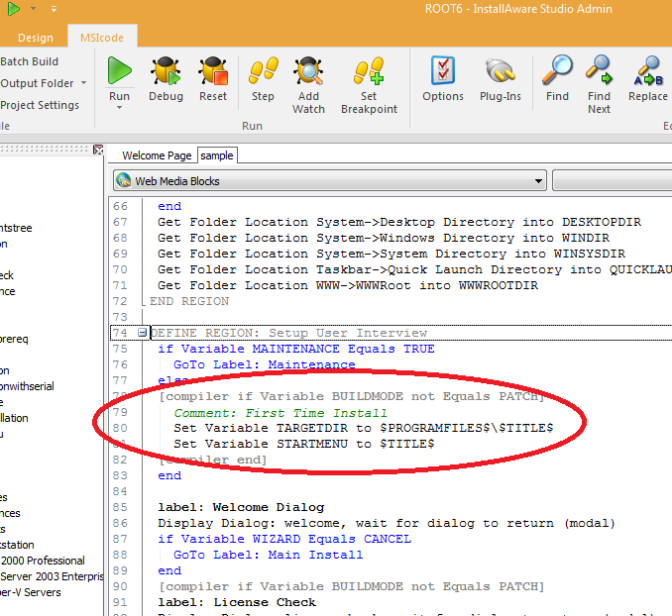Select label: Welcome Dialog line
The width and height of the screenshot is (672, 616).
[241, 507]
